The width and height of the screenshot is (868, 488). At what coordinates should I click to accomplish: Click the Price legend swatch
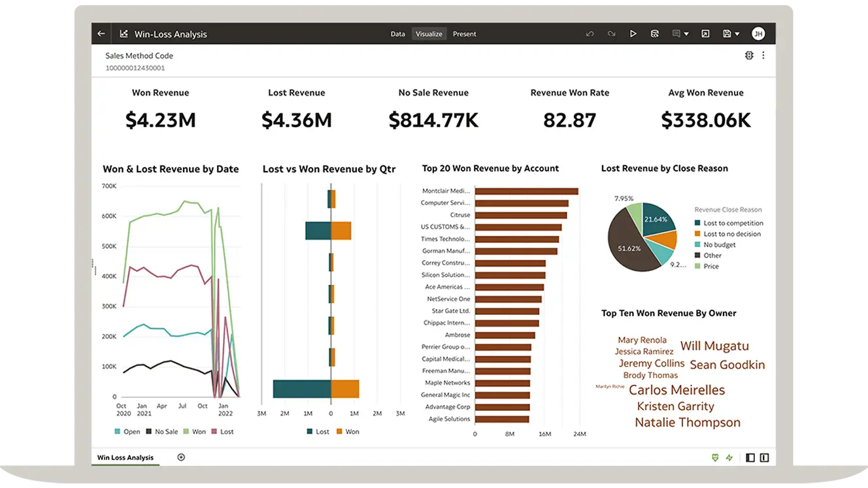697,266
